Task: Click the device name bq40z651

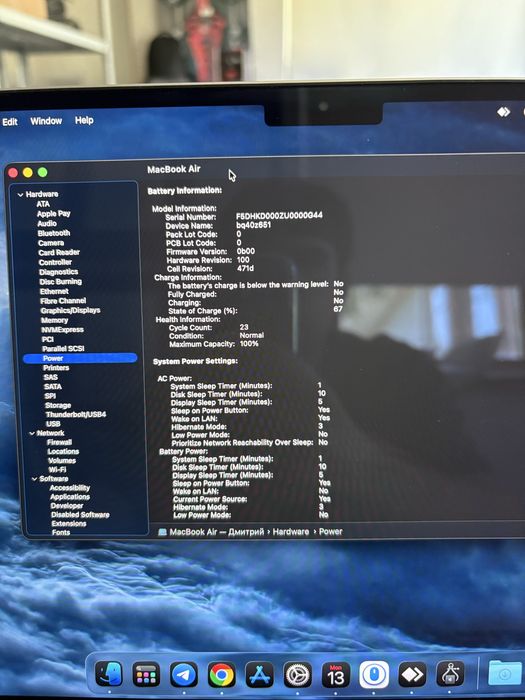Action: pos(254,225)
